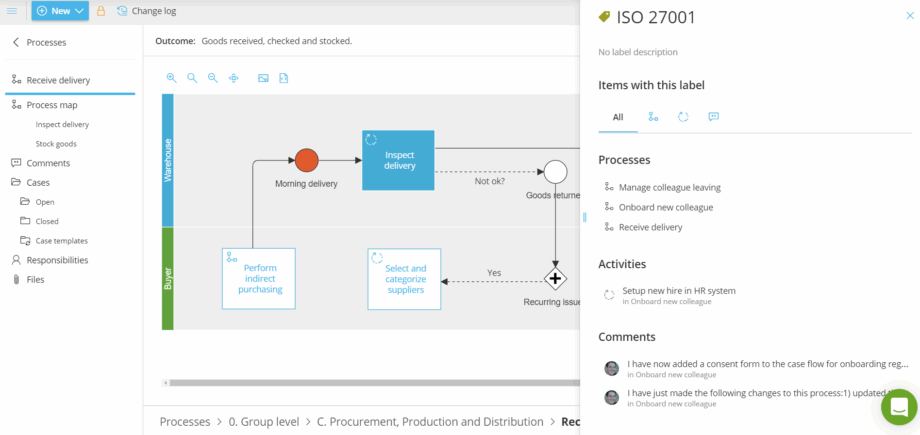Click the orange lock icon
Viewport: 920px width, 435px height.
(101, 11)
